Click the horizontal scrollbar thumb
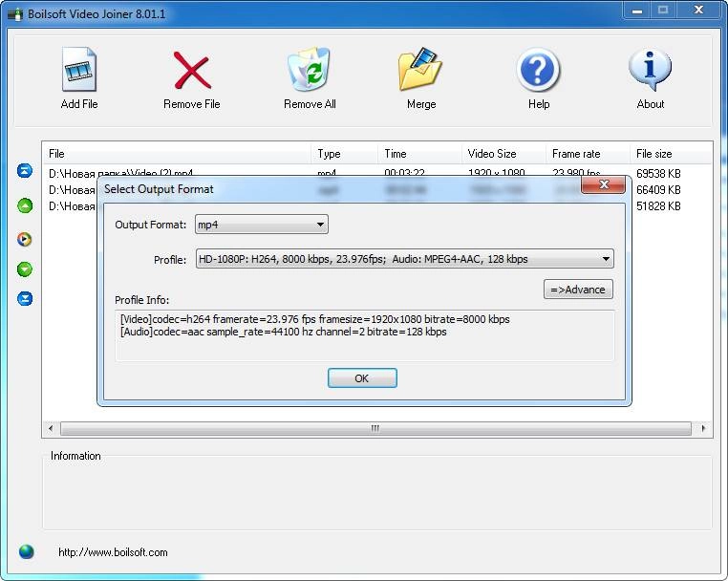This screenshot has height=581, width=728. pyautogui.click(x=375, y=428)
